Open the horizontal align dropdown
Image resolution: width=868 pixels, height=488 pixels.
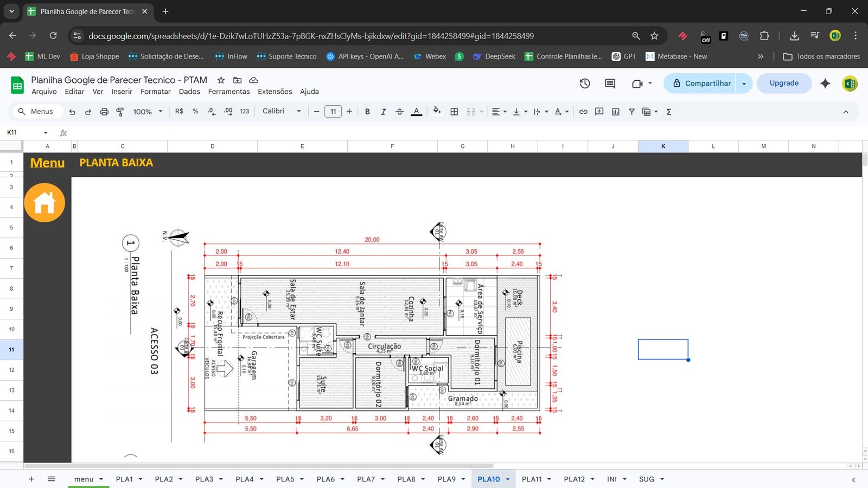497,112
